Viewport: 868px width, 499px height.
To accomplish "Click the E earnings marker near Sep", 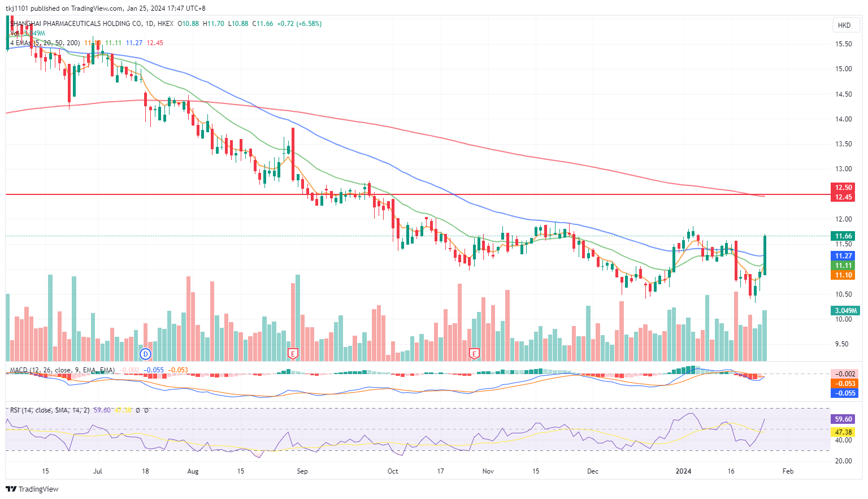I will click(x=293, y=354).
